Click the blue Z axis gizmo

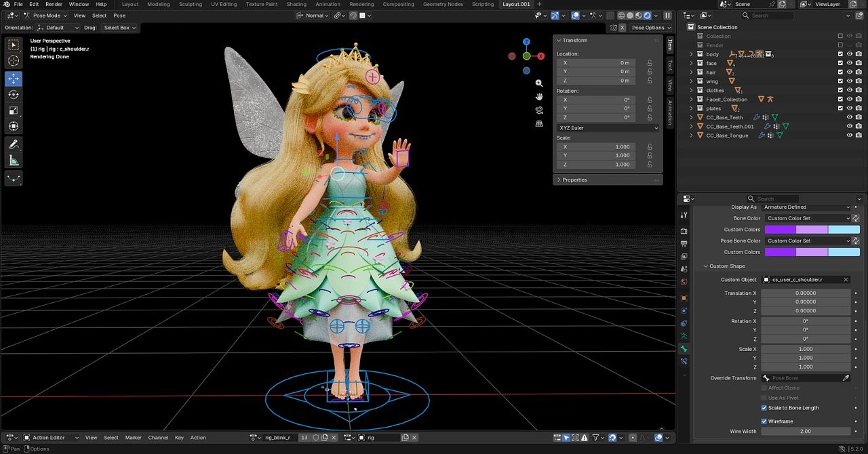526,41
